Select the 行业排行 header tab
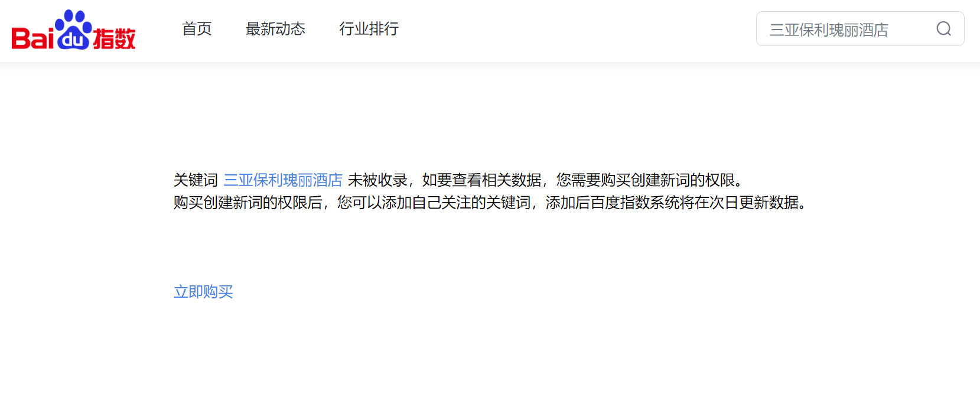The width and height of the screenshot is (980, 400). click(x=369, y=29)
